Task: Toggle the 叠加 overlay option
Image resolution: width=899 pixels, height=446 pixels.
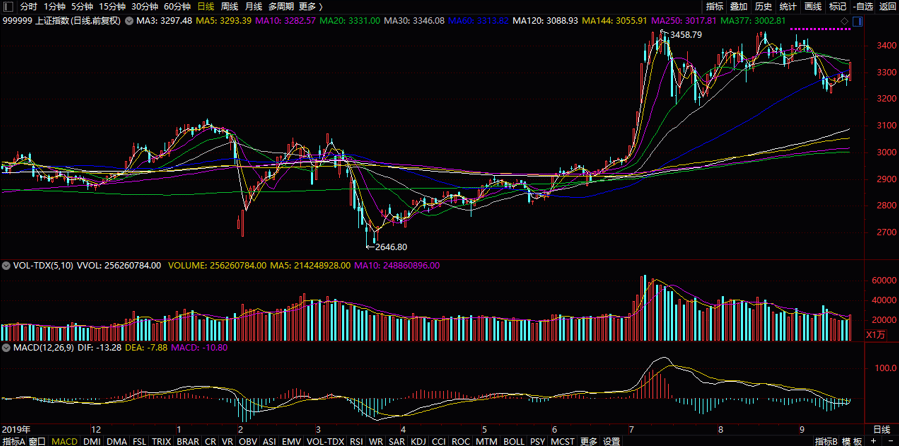Action: (738, 6)
